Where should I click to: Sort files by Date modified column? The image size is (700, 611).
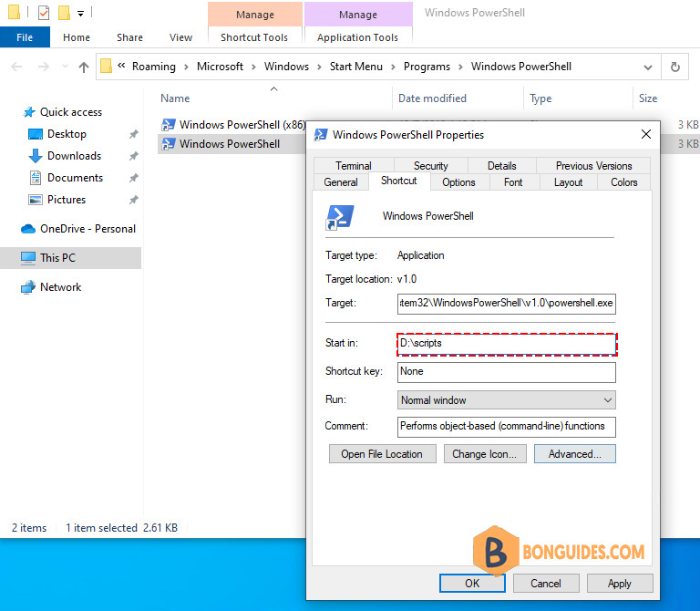(432, 98)
